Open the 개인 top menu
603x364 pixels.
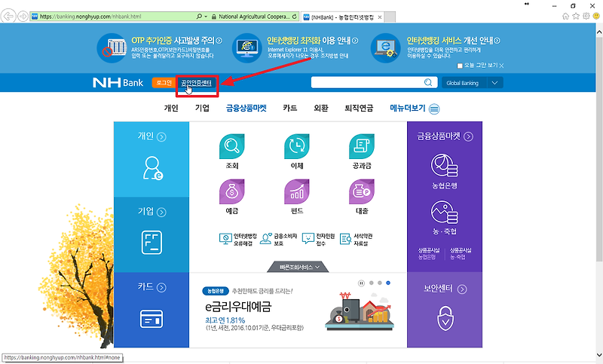(x=171, y=108)
